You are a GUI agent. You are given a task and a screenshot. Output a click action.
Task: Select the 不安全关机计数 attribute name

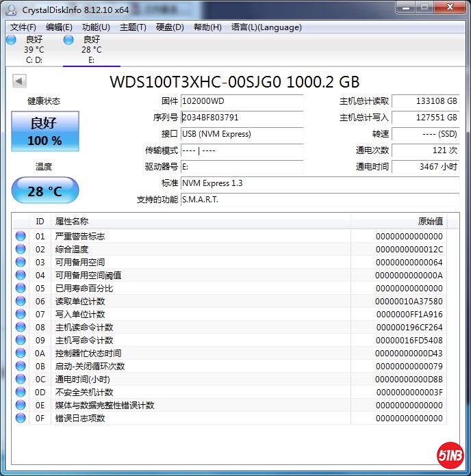tap(84, 393)
